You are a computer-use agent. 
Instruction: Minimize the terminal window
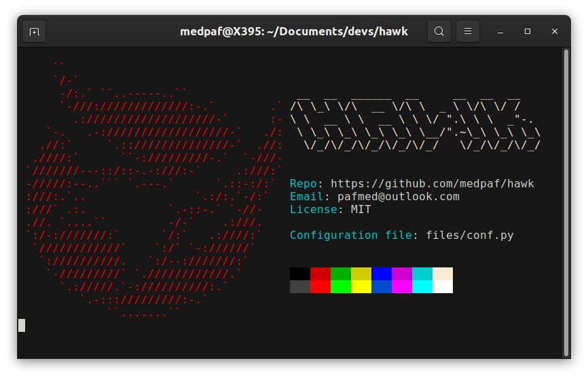500,31
